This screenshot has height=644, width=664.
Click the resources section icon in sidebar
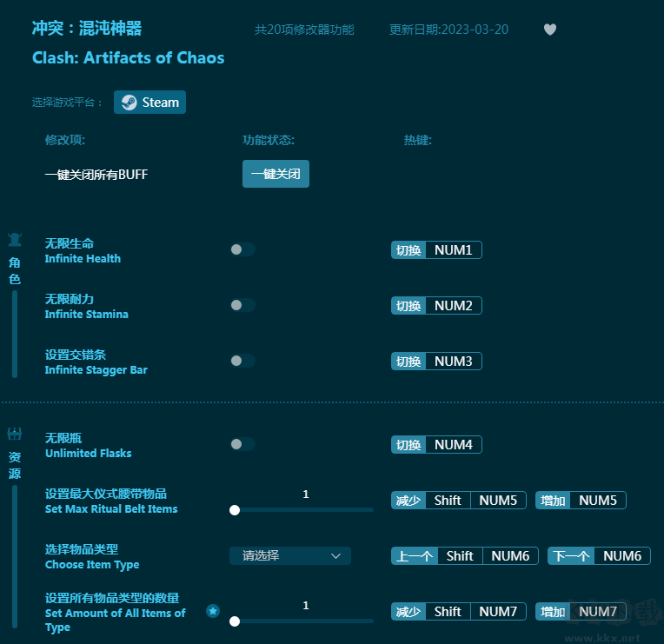15,434
